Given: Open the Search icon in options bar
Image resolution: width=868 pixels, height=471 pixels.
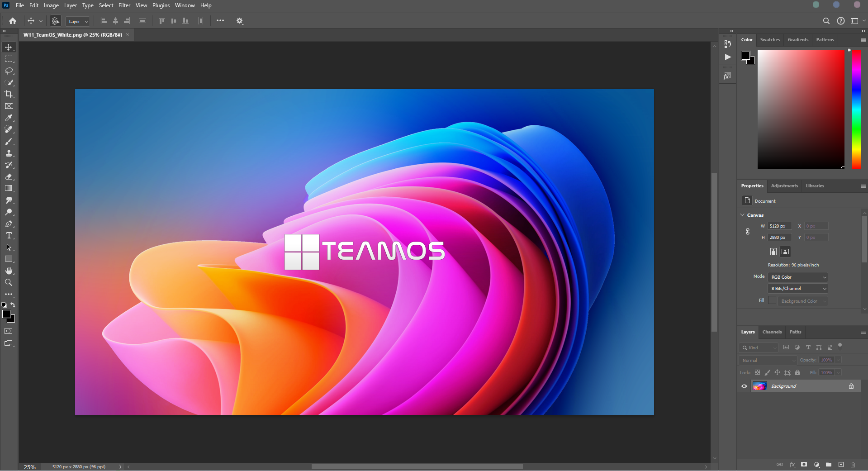Looking at the screenshot, I should (x=826, y=21).
